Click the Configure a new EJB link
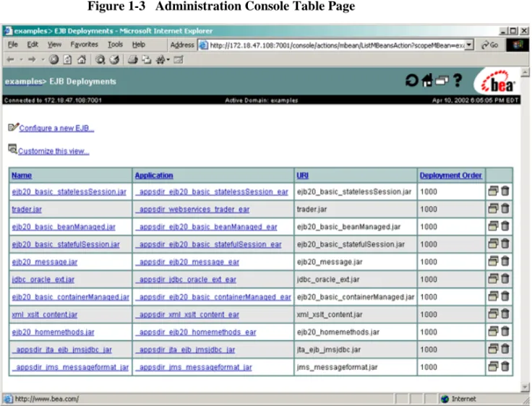 pyautogui.click(x=56, y=128)
